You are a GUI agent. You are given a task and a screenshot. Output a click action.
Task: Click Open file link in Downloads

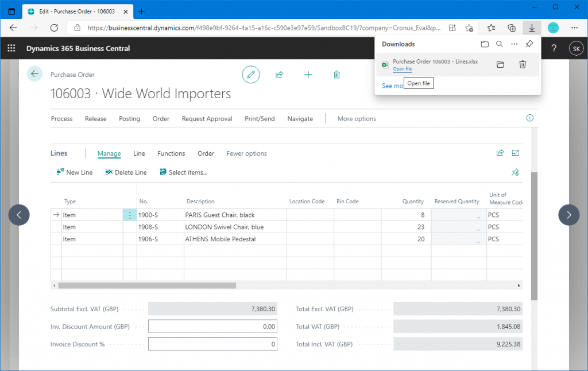(403, 69)
